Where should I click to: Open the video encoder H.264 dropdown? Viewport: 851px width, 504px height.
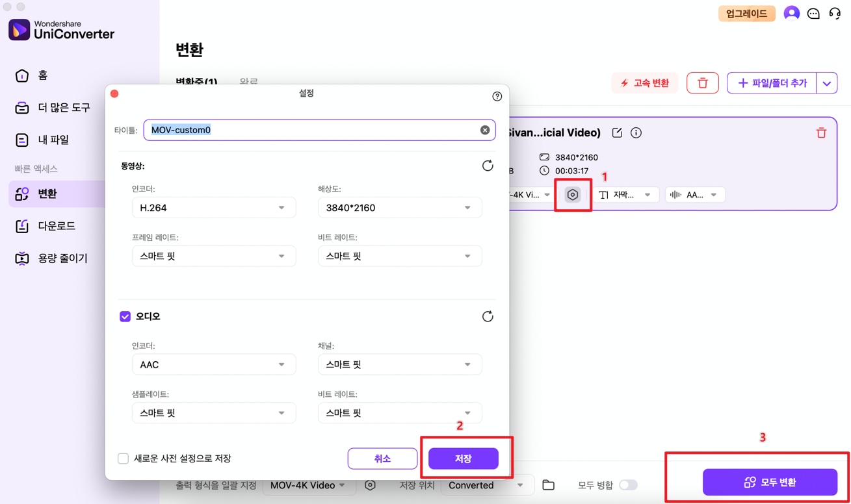pyautogui.click(x=214, y=208)
